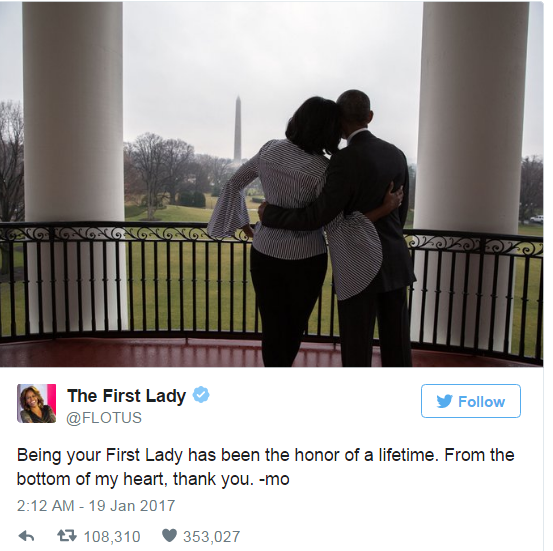Open the 2:12 AM timestamp link
Screen dimensions: 553x551
(x=45, y=505)
